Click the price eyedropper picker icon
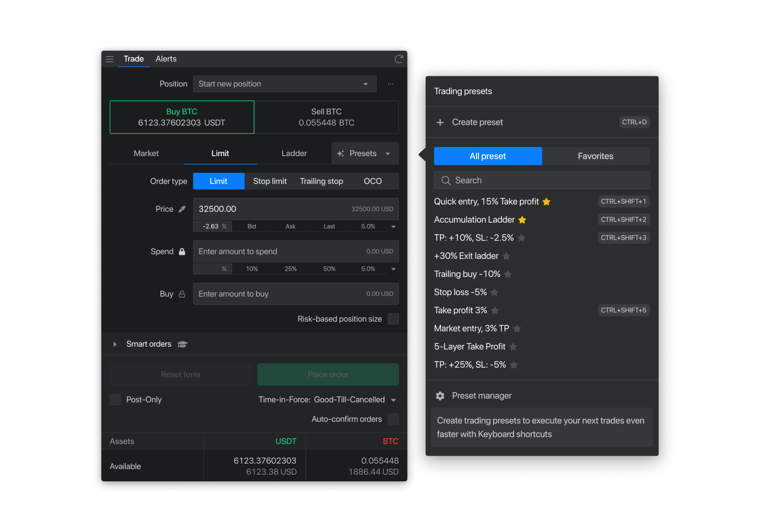This screenshot has width=760, height=532. (x=182, y=209)
